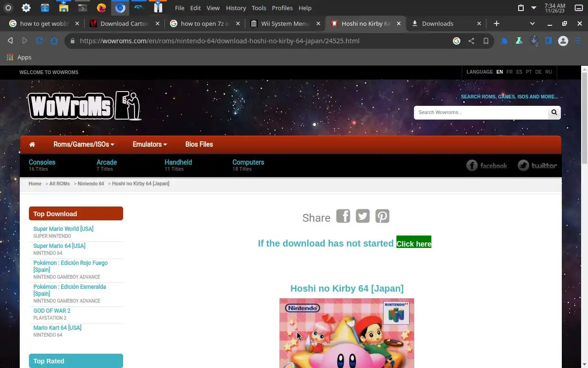Open the application launcher circle icon

click(x=8, y=8)
